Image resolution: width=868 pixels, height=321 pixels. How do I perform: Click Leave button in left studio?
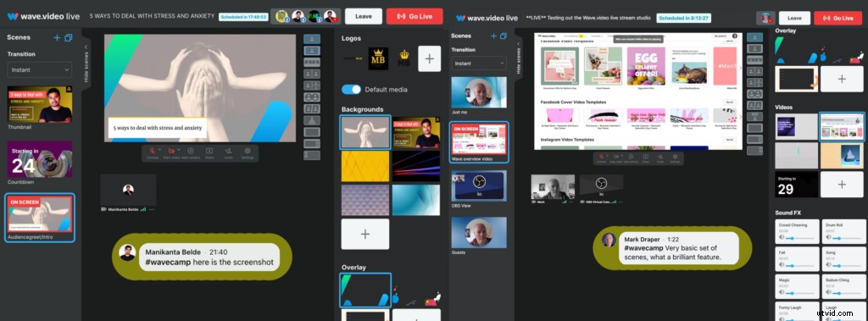click(x=363, y=17)
